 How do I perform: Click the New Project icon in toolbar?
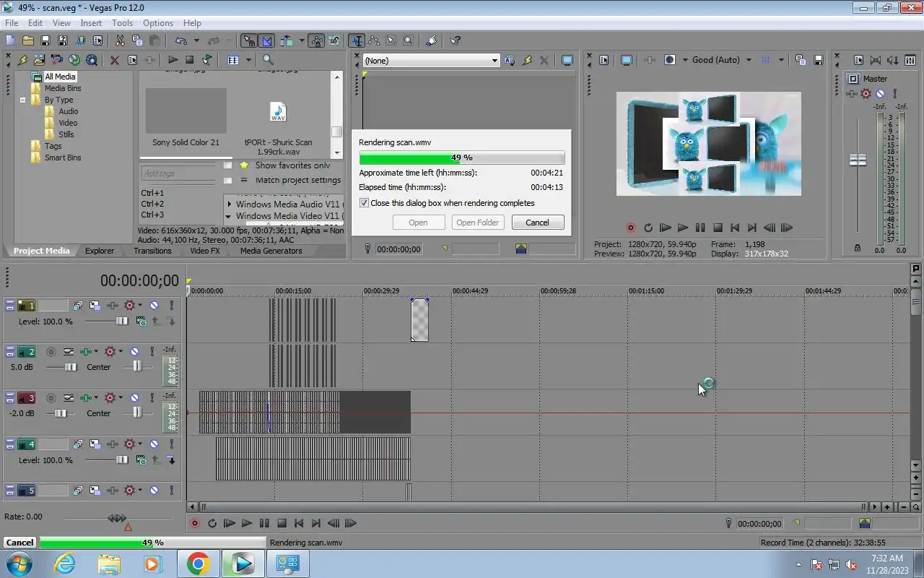[10, 40]
